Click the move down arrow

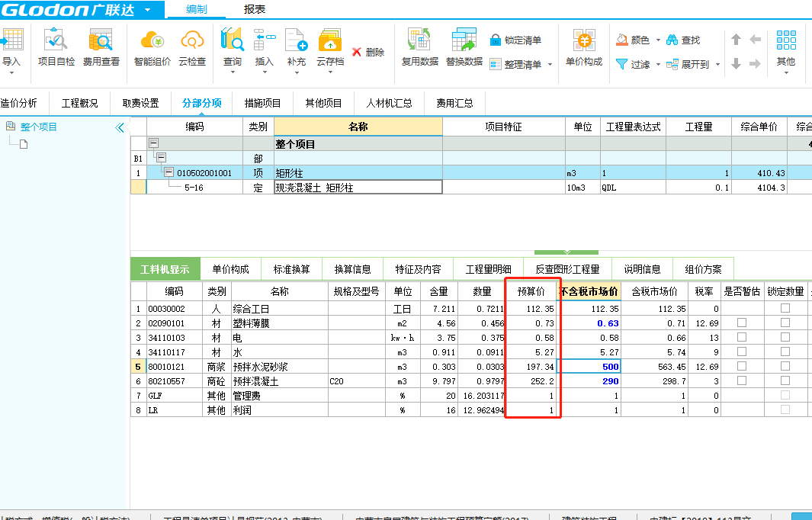(x=736, y=64)
